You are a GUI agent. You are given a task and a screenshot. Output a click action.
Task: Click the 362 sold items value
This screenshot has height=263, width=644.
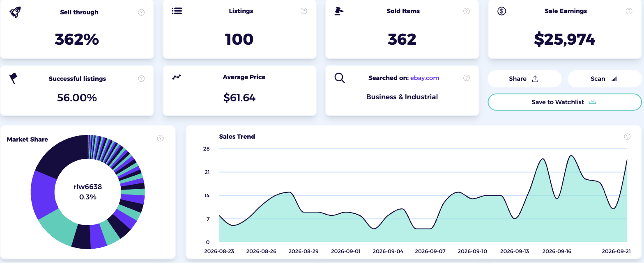402,39
